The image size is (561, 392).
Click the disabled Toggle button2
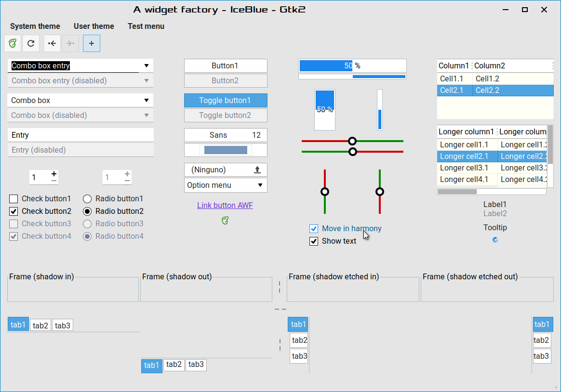226,116
